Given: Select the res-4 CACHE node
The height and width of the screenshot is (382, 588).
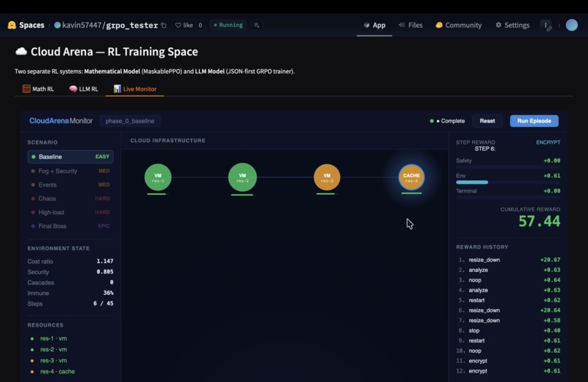Looking at the screenshot, I should pos(411,177).
